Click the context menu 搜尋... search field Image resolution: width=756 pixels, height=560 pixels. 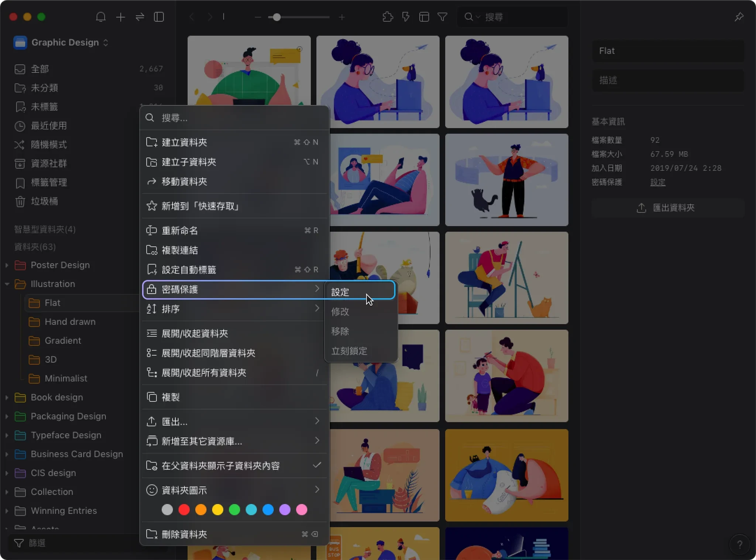(x=234, y=118)
